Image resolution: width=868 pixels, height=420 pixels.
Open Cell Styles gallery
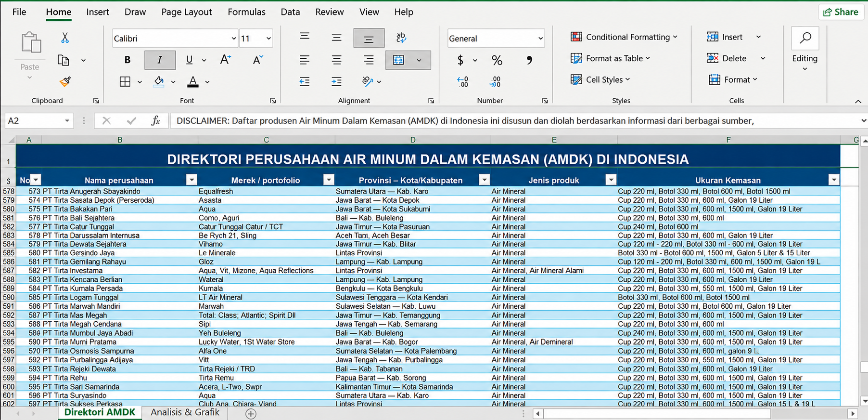pyautogui.click(x=600, y=79)
